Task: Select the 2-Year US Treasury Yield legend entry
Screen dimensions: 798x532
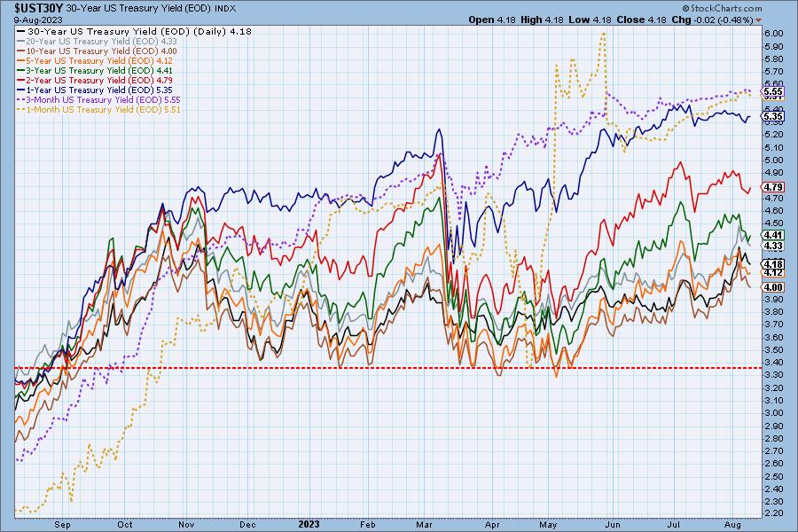Action: coord(95,80)
